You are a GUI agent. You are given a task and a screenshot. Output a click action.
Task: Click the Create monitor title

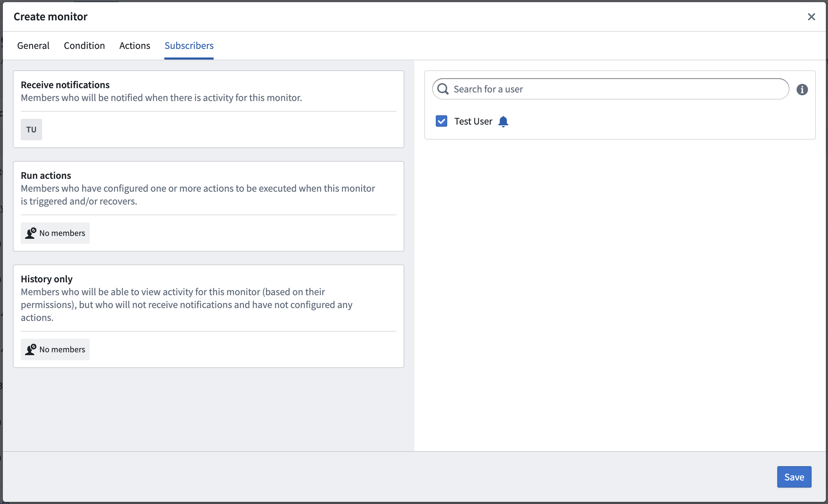tap(50, 17)
